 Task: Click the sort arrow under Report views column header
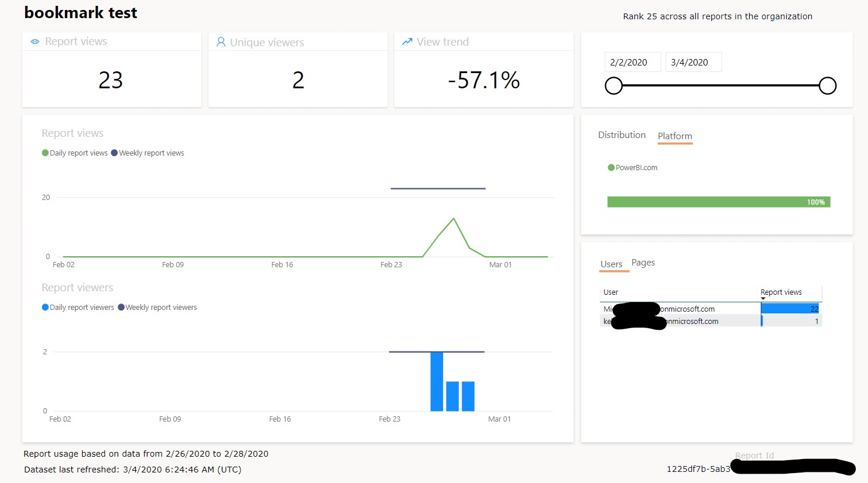[763, 299]
